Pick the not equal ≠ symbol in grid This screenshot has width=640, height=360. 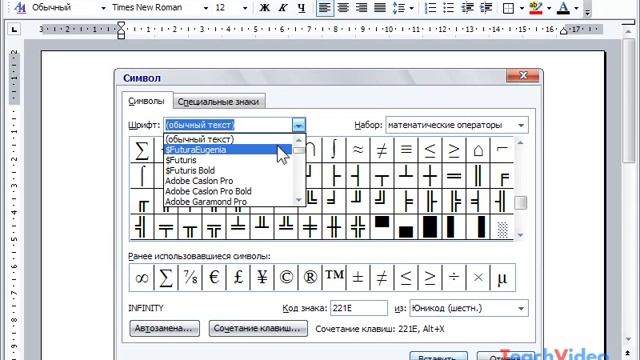coord(382,150)
